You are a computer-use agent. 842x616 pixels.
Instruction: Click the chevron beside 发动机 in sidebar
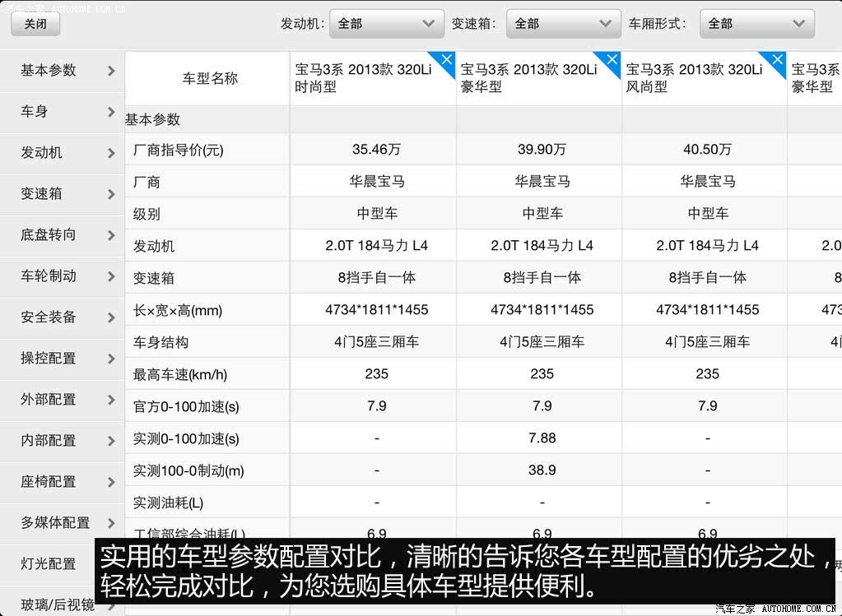click(x=111, y=153)
